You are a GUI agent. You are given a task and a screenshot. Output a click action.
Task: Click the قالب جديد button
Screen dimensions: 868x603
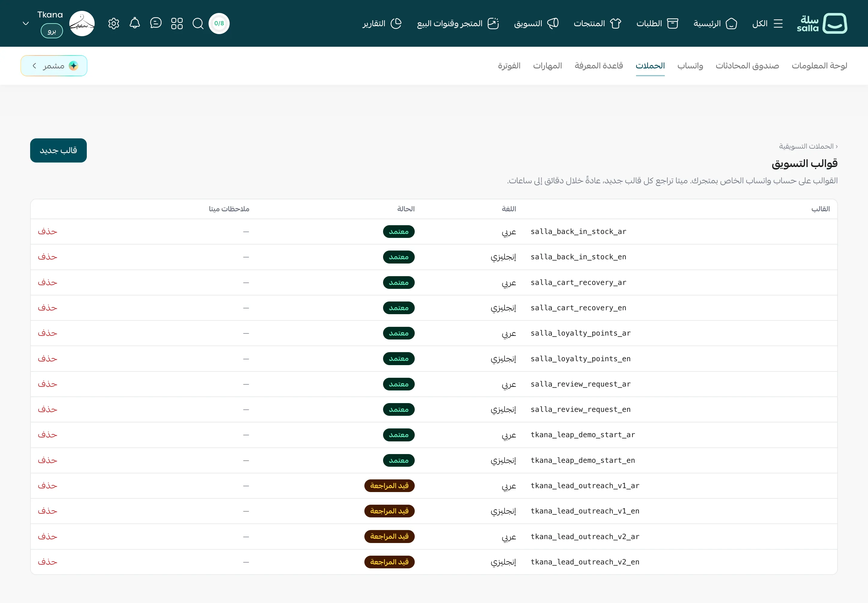pyautogui.click(x=58, y=150)
